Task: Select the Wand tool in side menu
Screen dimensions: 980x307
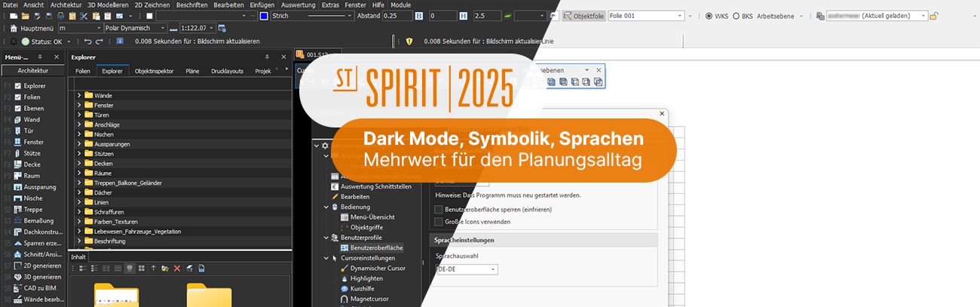Action: pyautogui.click(x=31, y=119)
